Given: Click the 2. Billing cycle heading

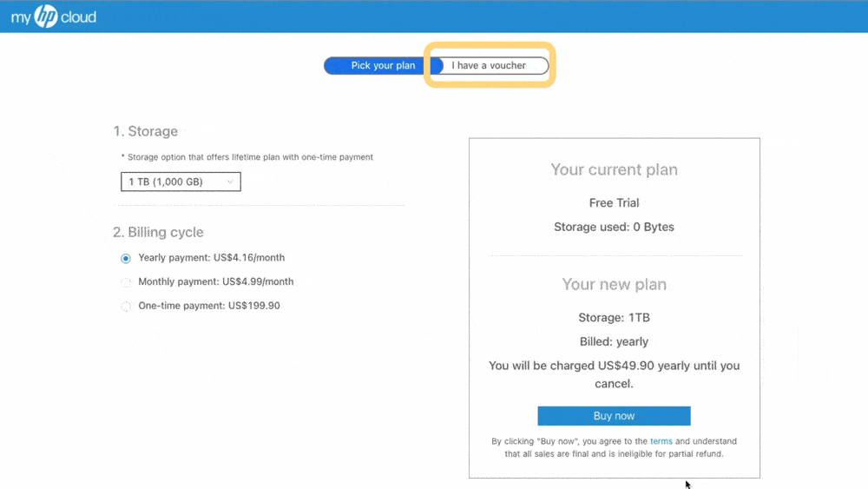Looking at the screenshot, I should (158, 232).
